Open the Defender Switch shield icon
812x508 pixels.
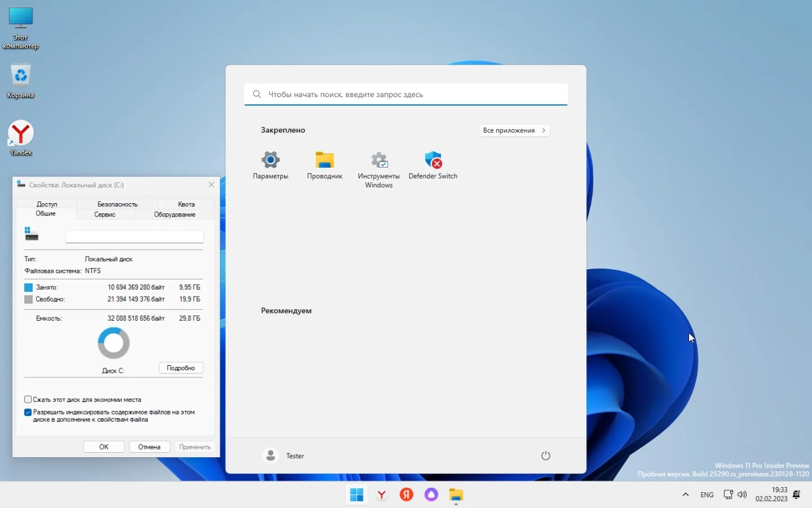433,160
